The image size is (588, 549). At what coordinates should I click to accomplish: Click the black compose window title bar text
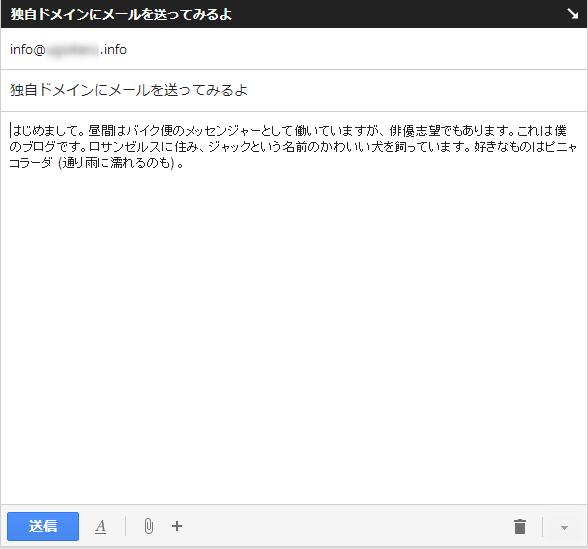click(x=121, y=14)
